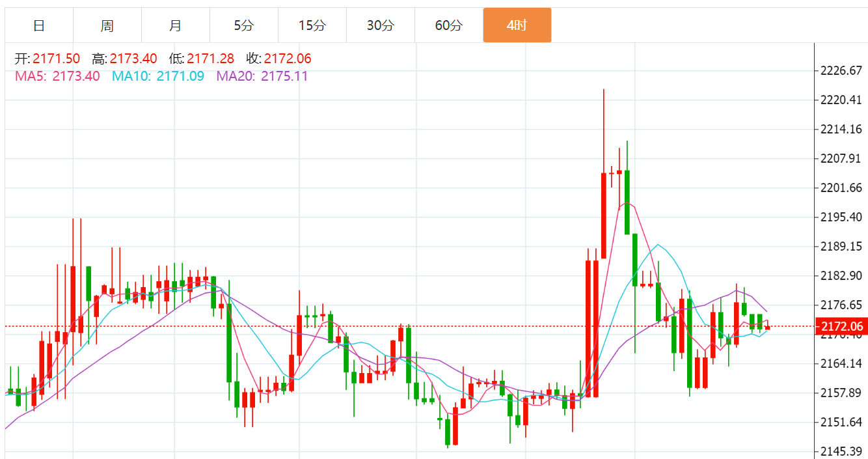The height and width of the screenshot is (459, 868).
Task: Click the 开 opening price value 2171.50
Action: coord(56,59)
